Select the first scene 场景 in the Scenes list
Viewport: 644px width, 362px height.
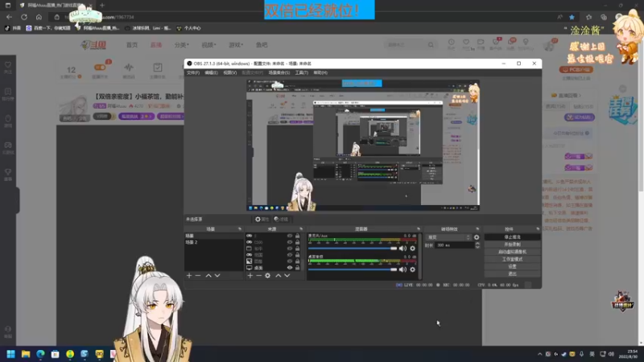(213, 236)
